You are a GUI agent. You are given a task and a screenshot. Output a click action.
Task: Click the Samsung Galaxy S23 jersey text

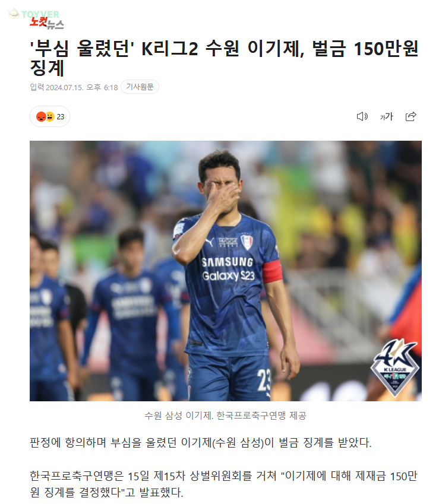pyautogui.click(x=228, y=269)
